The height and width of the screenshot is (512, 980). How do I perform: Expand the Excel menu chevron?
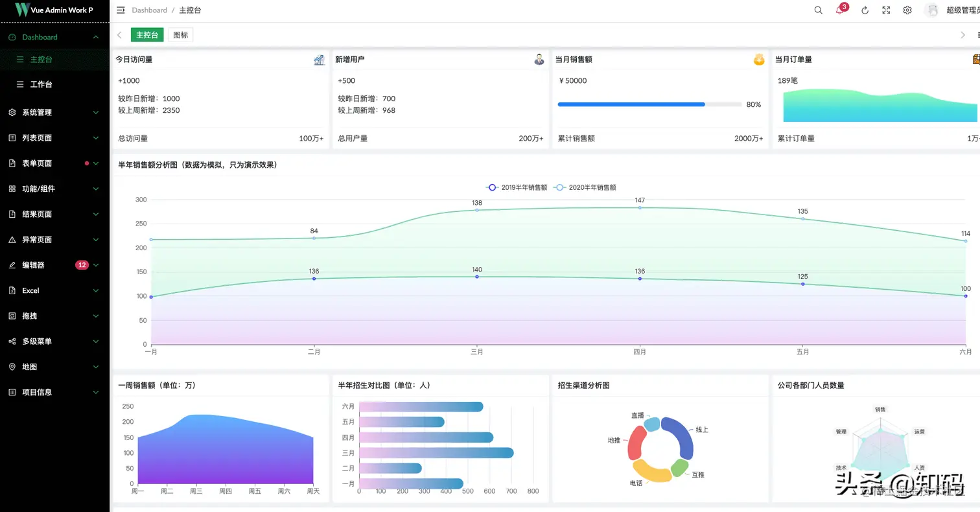(96, 290)
